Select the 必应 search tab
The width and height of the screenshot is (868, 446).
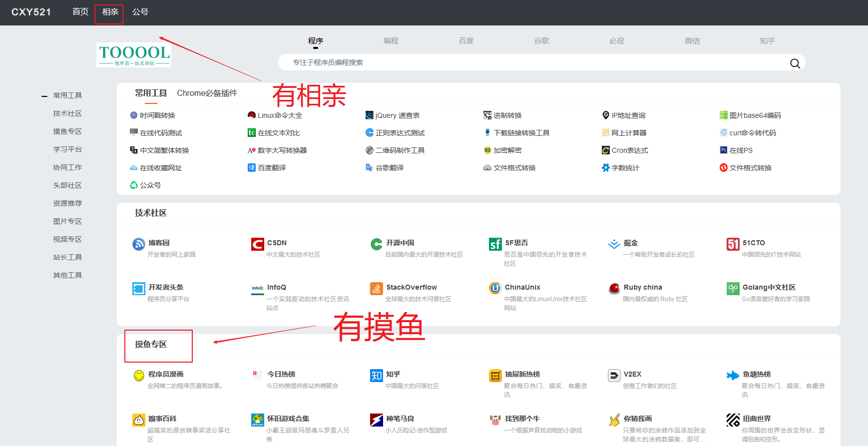pyautogui.click(x=617, y=40)
